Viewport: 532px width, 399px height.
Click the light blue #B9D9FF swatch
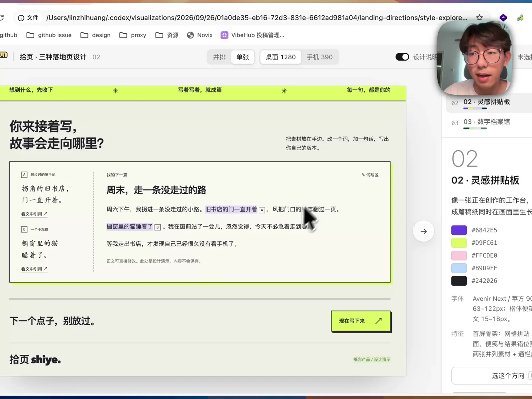click(459, 268)
